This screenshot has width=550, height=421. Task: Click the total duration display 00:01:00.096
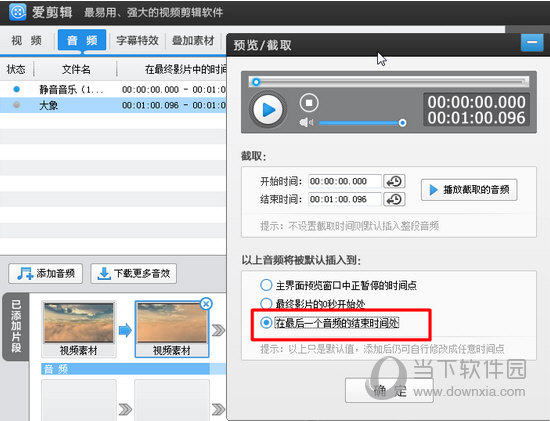click(x=476, y=118)
